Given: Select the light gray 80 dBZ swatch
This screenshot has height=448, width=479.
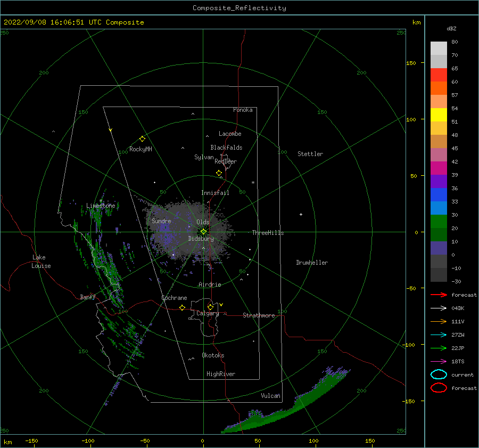Looking at the screenshot, I should [439, 48].
